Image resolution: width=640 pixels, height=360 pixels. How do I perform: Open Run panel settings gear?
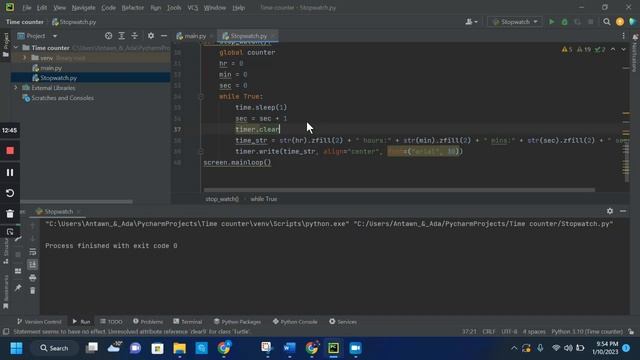(609, 211)
